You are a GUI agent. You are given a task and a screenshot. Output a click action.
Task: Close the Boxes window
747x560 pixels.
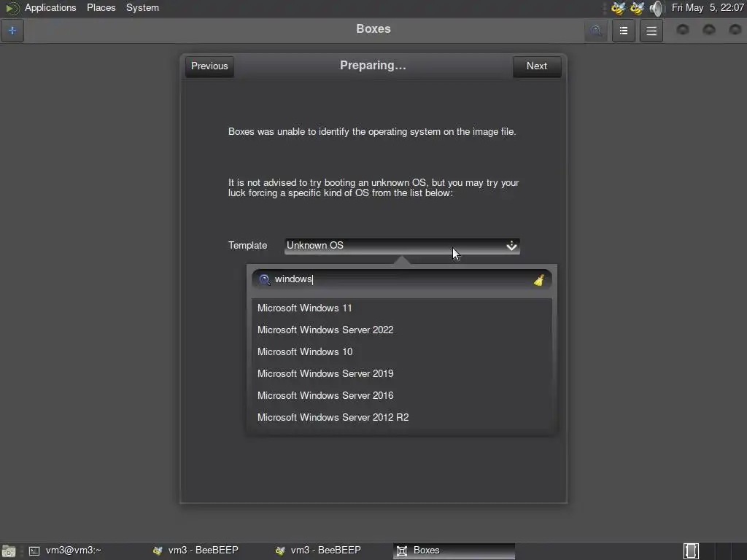click(735, 29)
